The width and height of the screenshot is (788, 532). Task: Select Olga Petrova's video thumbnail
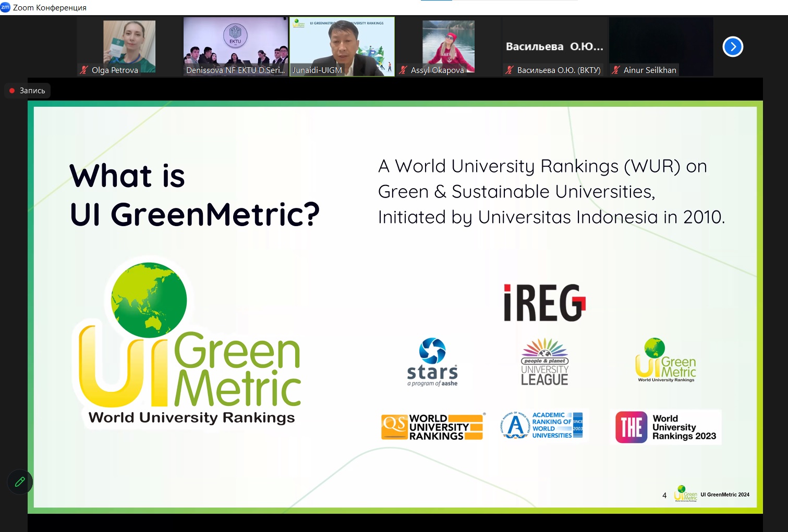(x=129, y=46)
